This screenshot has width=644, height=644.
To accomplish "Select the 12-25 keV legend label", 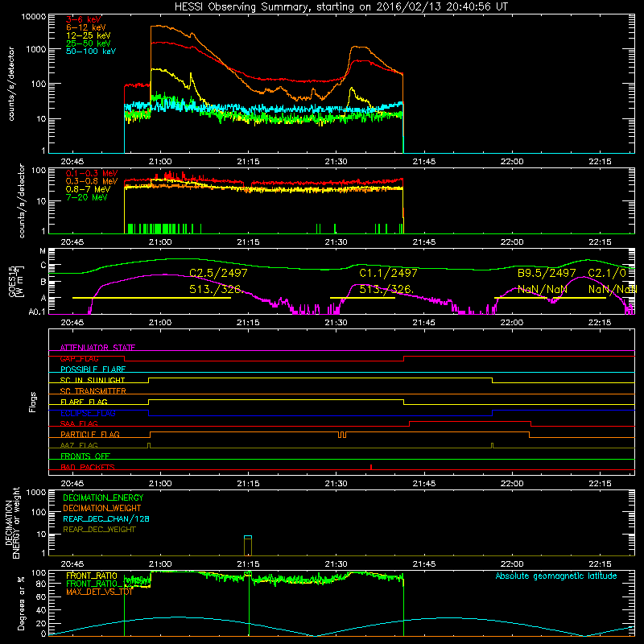I will tap(88, 35).
